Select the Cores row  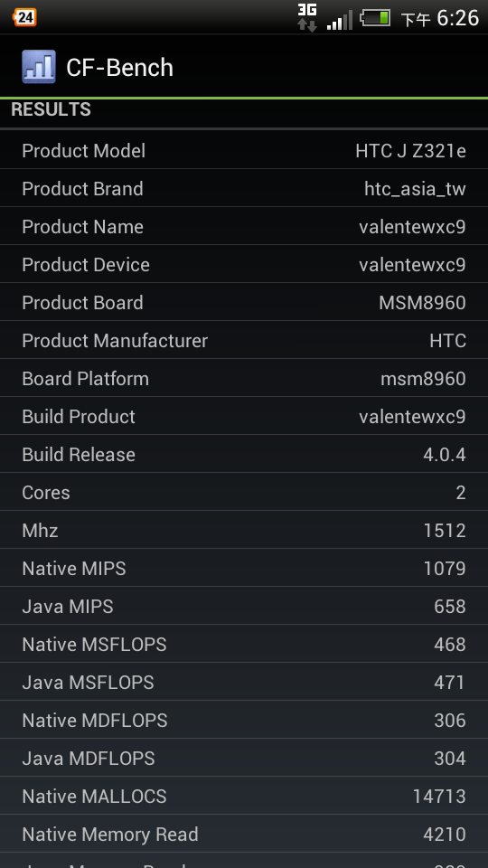point(244,492)
